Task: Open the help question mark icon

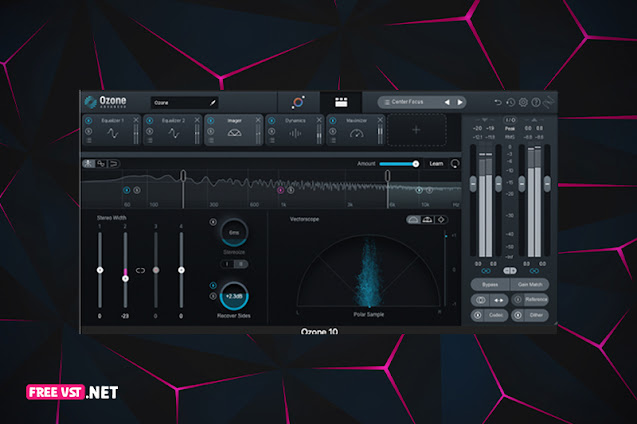Action: point(536,102)
